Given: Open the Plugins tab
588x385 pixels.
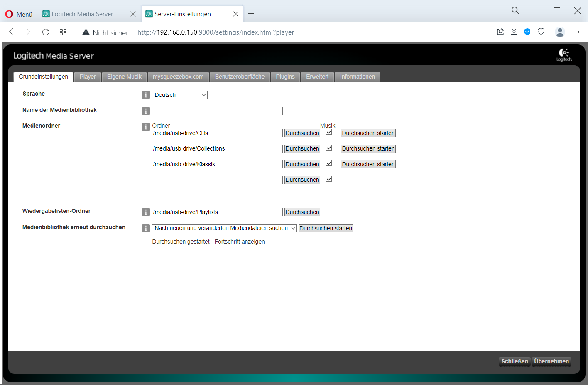Looking at the screenshot, I should [x=285, y=77].
